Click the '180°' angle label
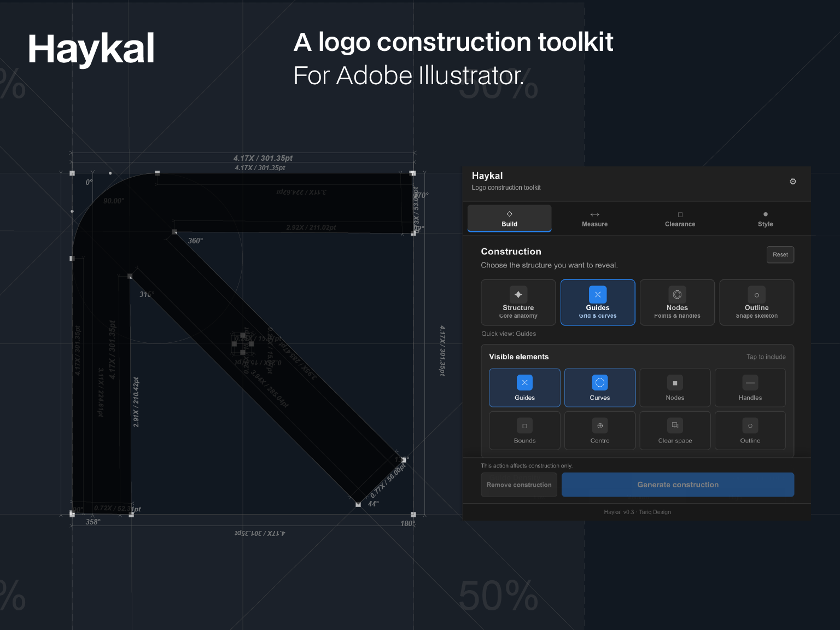 click(407, 523)
